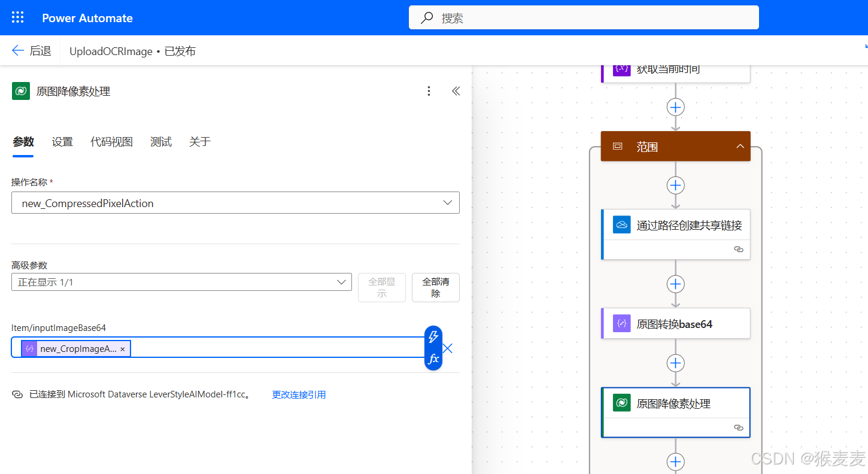Click the connection link icon beside 已连接到
This screenshot has height=474, width=868.
point(17,395)
